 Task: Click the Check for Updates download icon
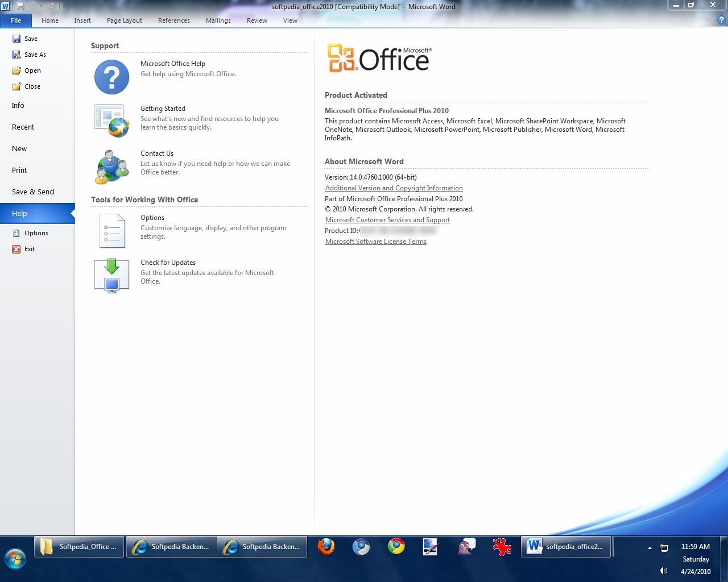tap(111, 276)
